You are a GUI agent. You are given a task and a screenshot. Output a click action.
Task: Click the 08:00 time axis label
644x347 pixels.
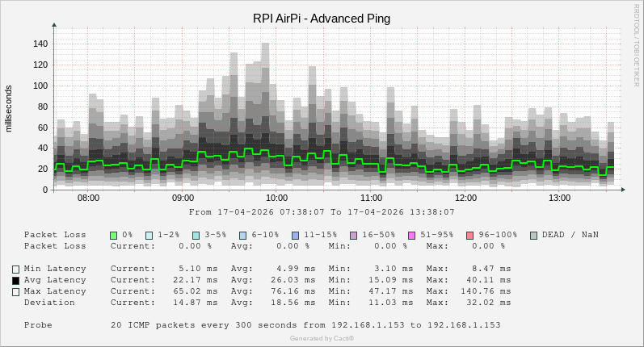88,198
